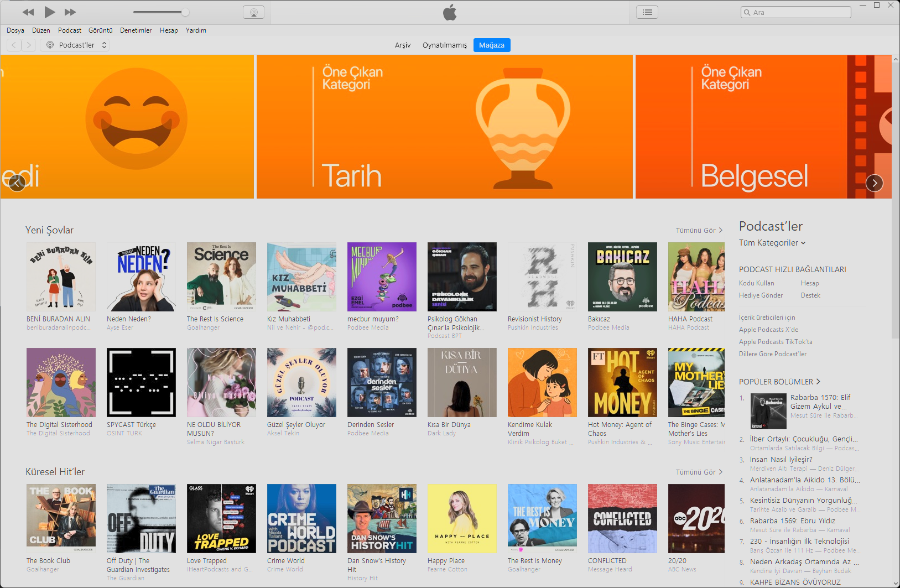Viewport: 900px width, 588px height.
Task: Open the Belgesel featured category banner
Action: point(763,127)
